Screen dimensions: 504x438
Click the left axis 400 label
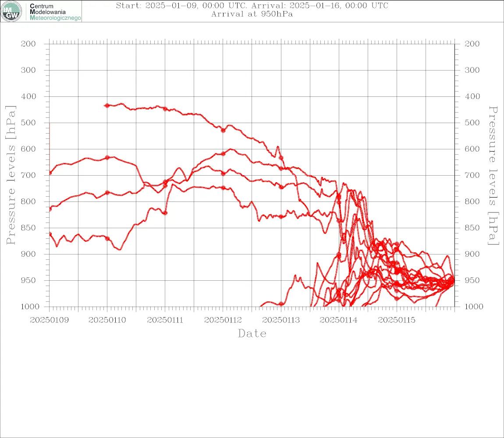tap(28, 96)
